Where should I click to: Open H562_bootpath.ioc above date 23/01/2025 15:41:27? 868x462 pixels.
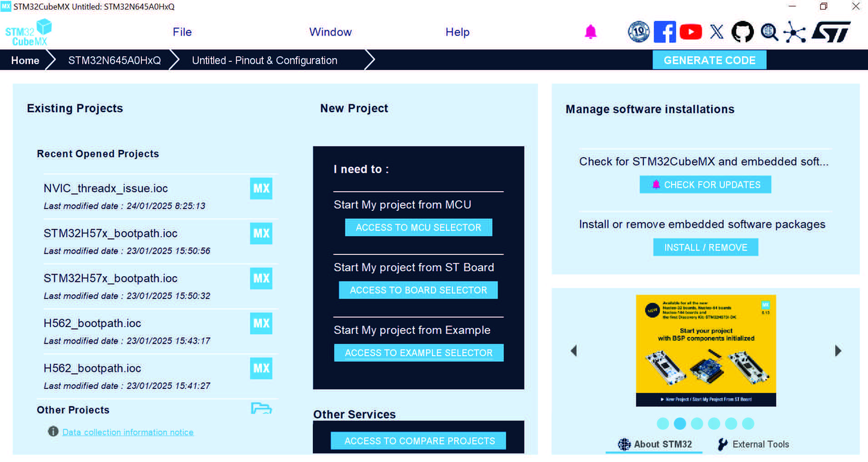[92, 368]
